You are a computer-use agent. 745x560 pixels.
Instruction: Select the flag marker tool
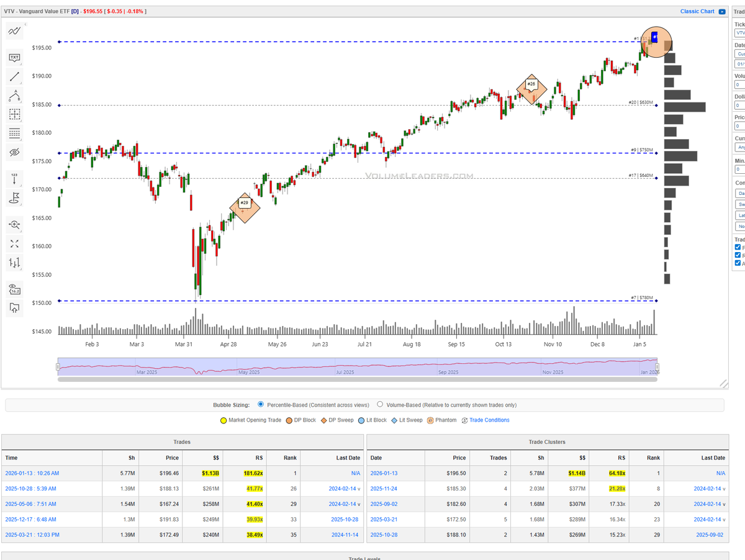(14, 198)
